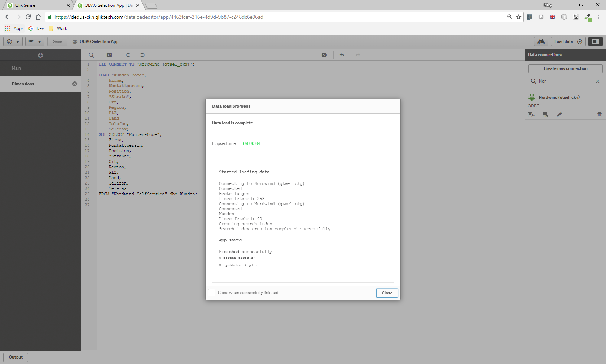Screen dimensions: 606x364
Task: Click the 'Finished successfully' log line
Action: pyautogui.click(x=245, y=252)
